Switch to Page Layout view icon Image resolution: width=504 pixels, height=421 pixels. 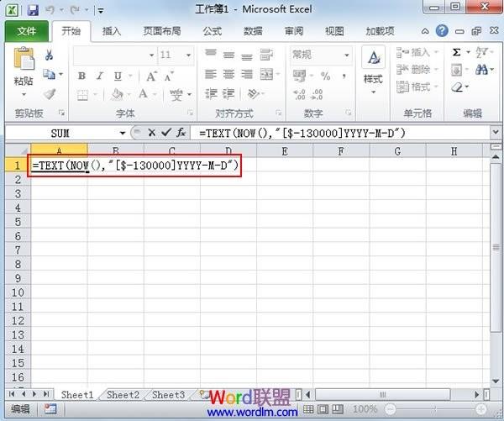click(323, 409)
